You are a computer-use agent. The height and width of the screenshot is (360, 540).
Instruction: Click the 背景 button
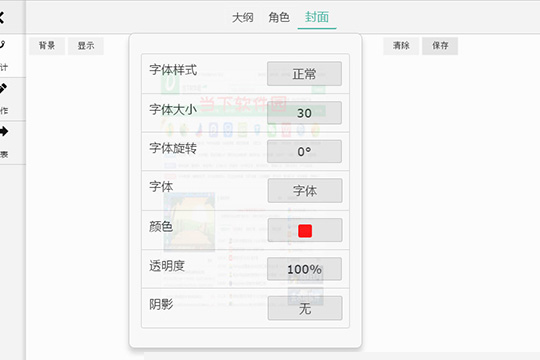[47, 46]
